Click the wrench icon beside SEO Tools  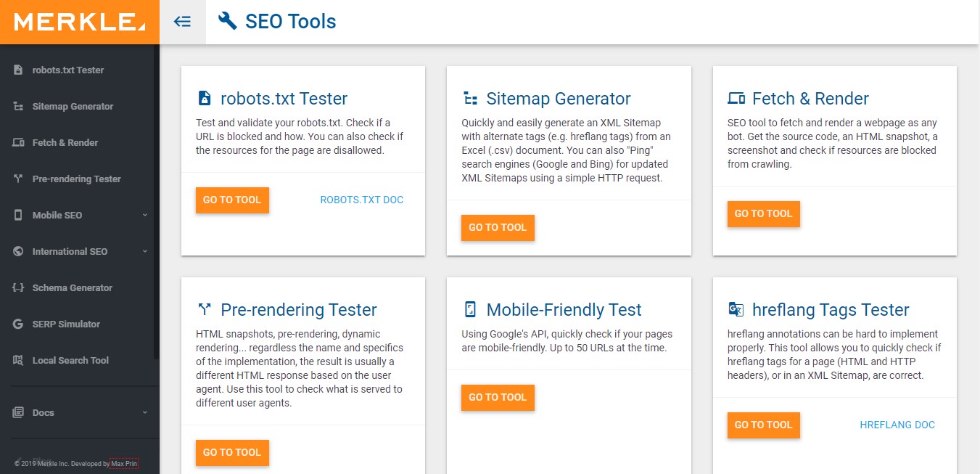coord(228,21)
